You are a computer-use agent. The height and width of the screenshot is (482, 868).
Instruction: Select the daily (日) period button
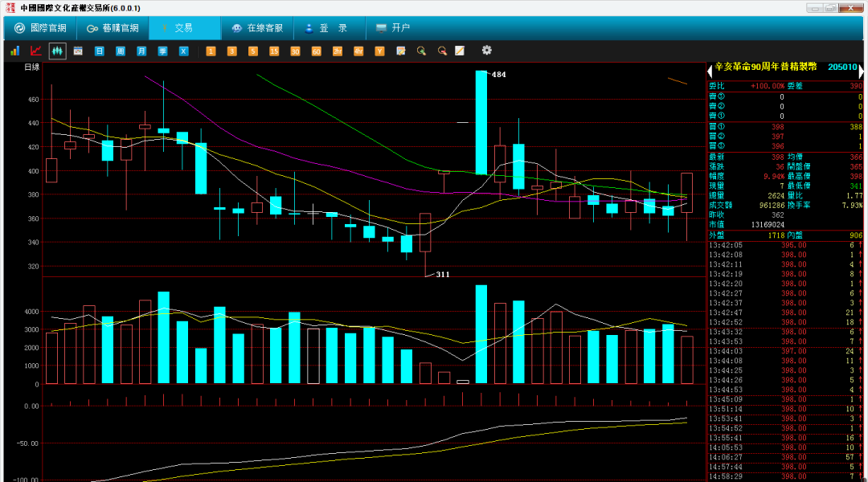coord(99,51)
